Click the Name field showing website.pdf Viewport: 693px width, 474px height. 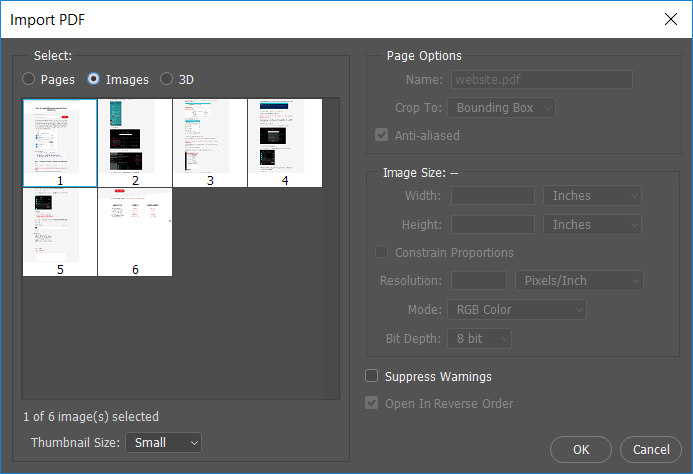point(542,80)
